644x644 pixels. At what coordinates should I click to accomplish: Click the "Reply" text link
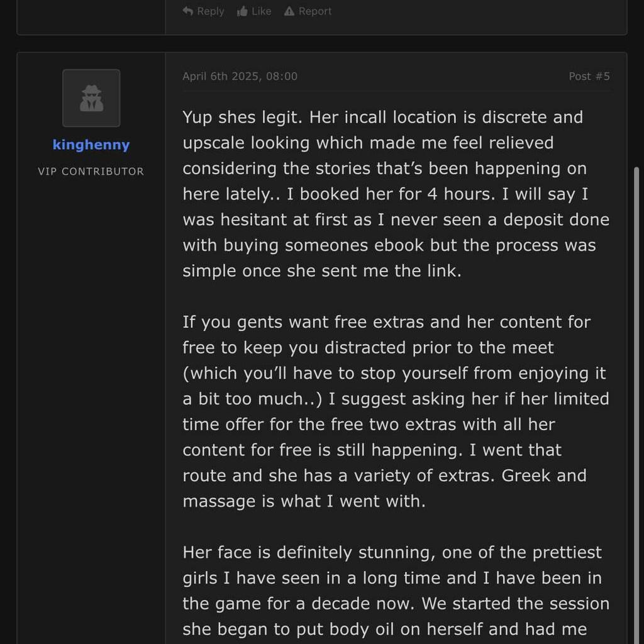(210, 11)
